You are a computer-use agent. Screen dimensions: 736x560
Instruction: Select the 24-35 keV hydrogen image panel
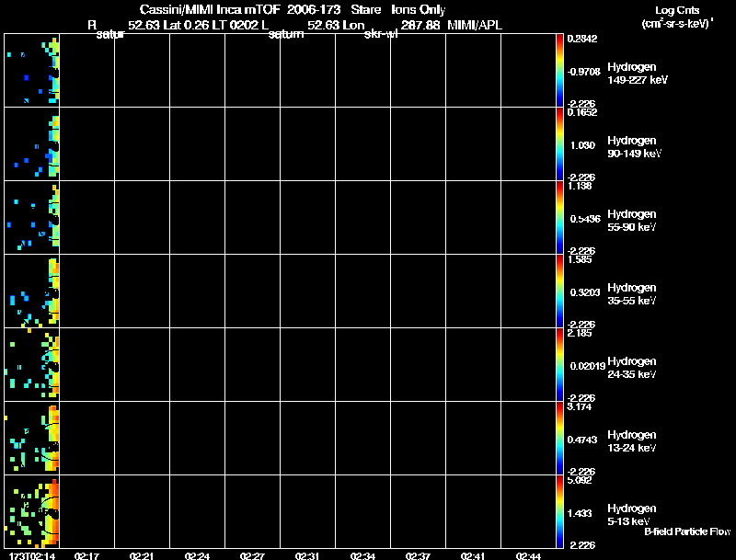[x=31, y=364]
